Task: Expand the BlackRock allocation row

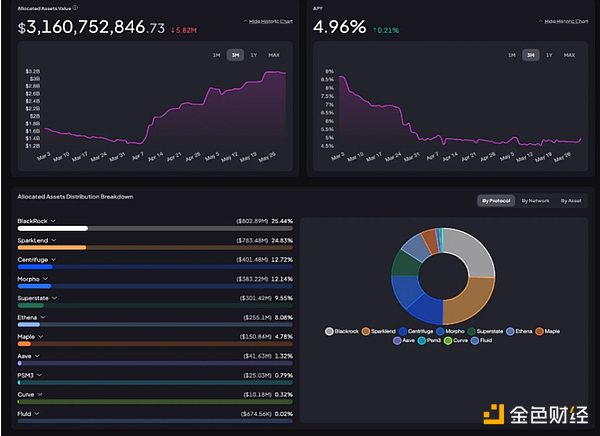Action: [x=53, y=219]
